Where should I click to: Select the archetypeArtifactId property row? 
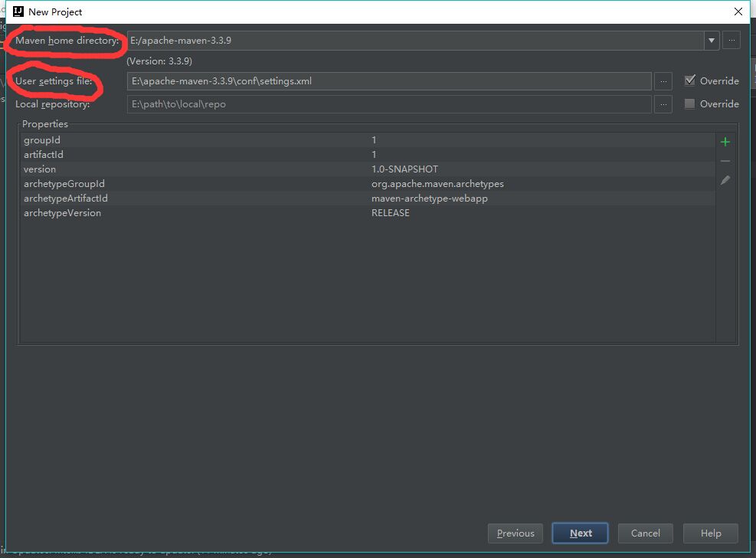click(x=368, y=199)
